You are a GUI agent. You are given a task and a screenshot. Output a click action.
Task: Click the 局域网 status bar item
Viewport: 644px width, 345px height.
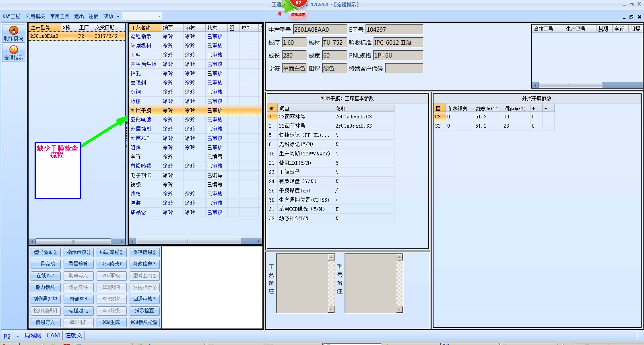click(33, 335)
